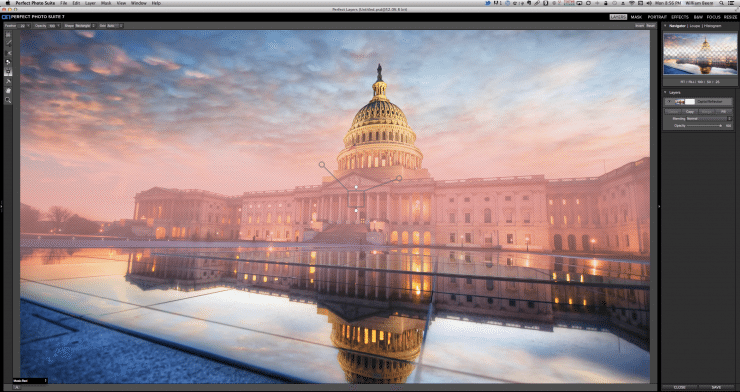Click the white layer mask thumbnail
740x392 pixels.
(x=690, y=101)
